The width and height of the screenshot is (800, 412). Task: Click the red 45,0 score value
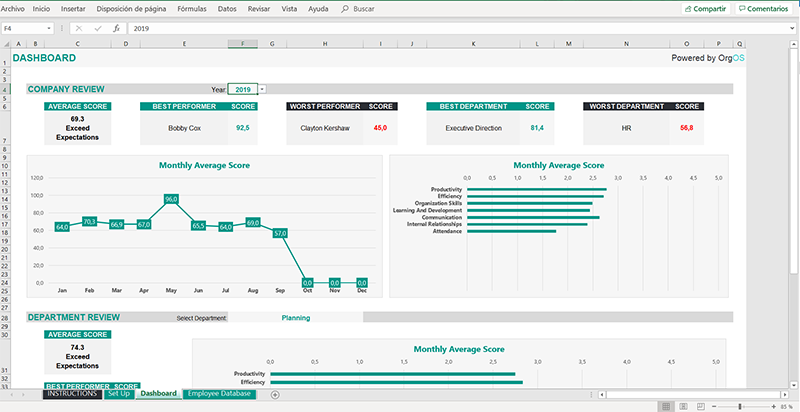tap(380, 128)
